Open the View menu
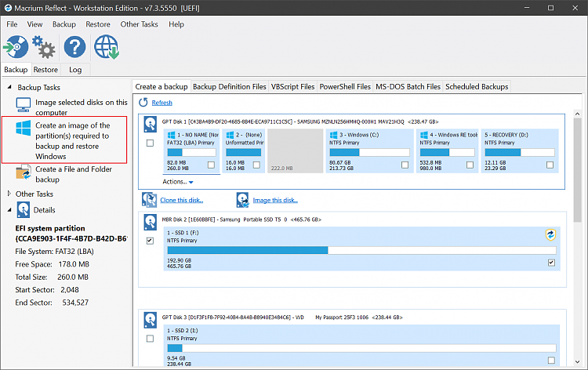This screenshot has height=370, width=588. tap(34, 24)
